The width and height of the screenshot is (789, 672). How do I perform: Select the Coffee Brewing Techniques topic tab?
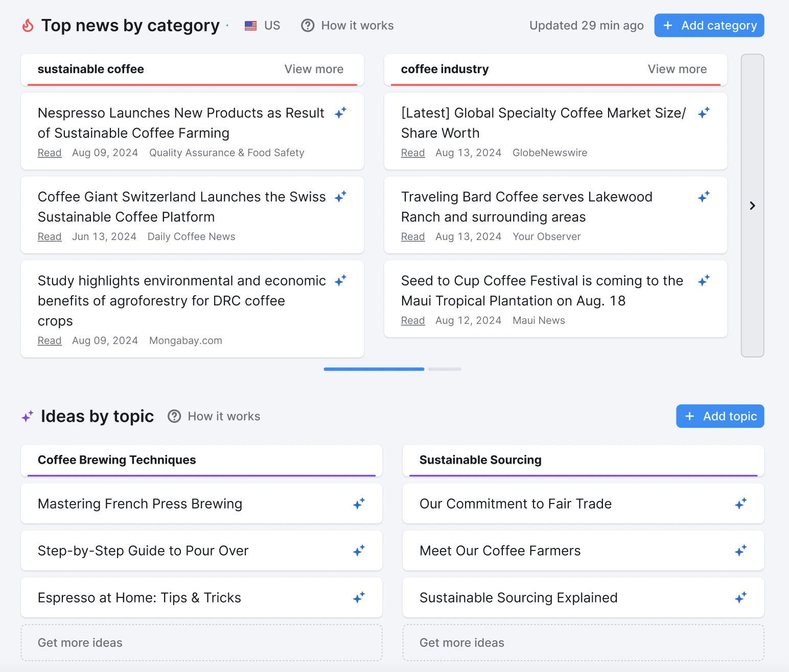117,460
